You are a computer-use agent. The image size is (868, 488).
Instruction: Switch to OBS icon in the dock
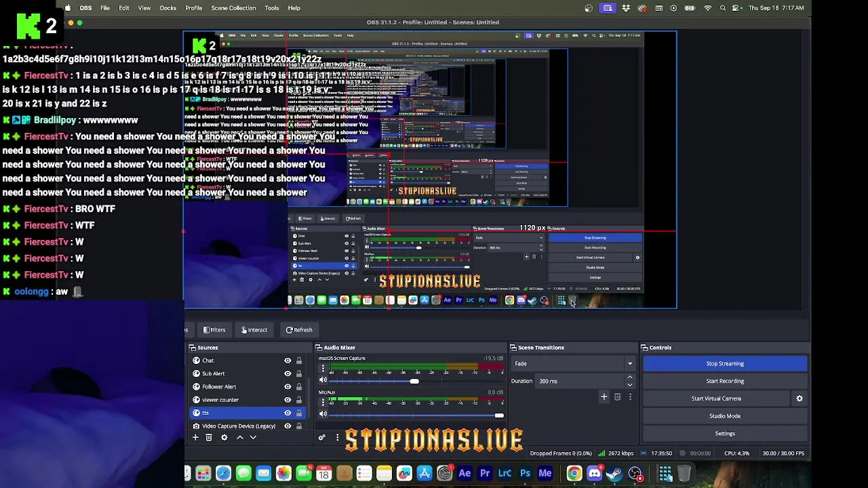click(x=635, y=473)
